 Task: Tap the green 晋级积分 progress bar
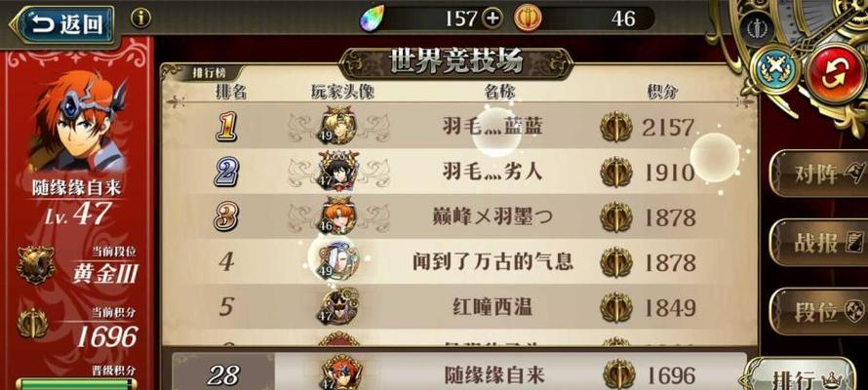(76, 383)
